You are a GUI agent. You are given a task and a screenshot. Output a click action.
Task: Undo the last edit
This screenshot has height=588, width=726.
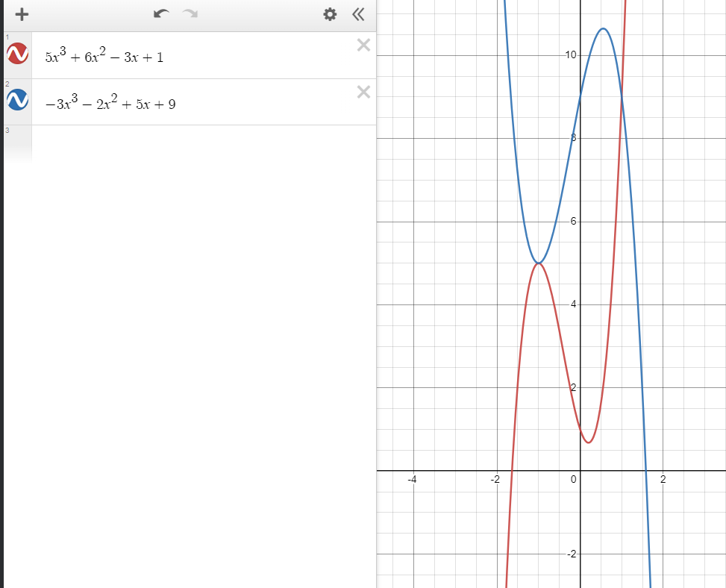161,14
